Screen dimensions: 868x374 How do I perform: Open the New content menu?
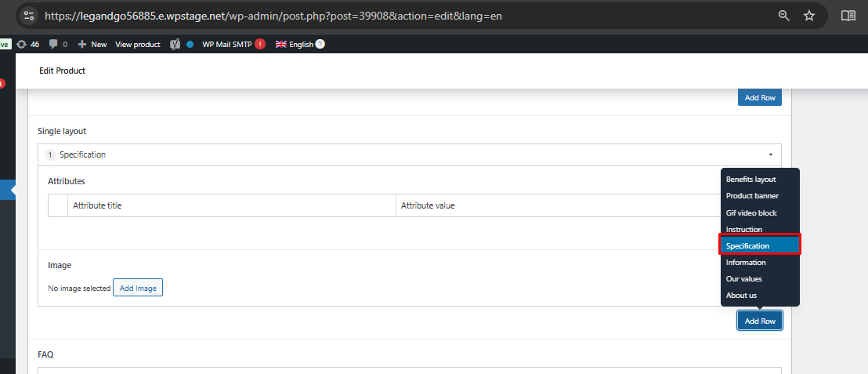pyautogui.click(x=92, y=45)
